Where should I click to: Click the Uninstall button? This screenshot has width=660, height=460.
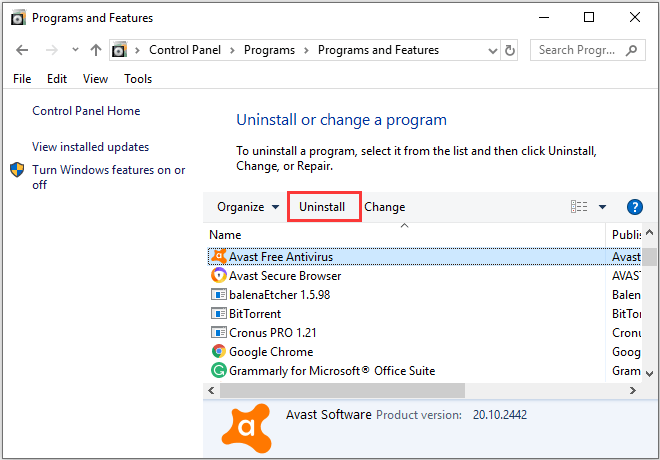322,207
